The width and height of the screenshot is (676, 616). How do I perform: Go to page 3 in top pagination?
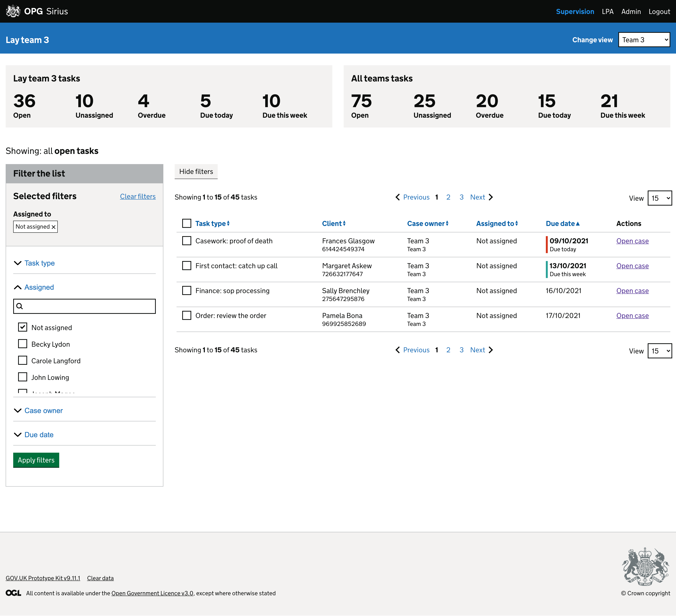click(461, 197)
